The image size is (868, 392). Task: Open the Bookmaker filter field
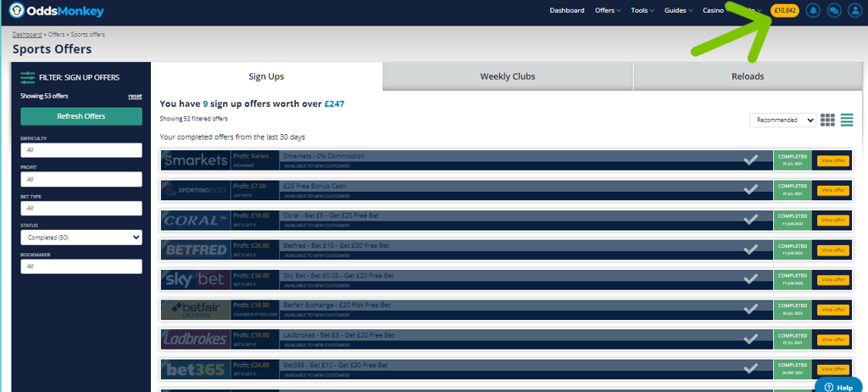click(81, 266)
